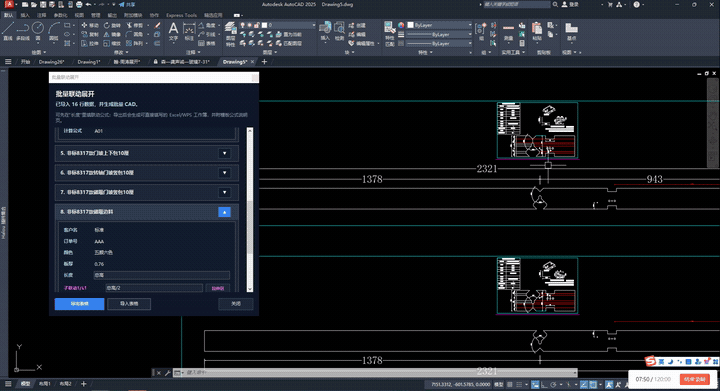Click the Import Table button in dialog
The height and width of the screenshot is (391, 720).
tap(129, 304)
